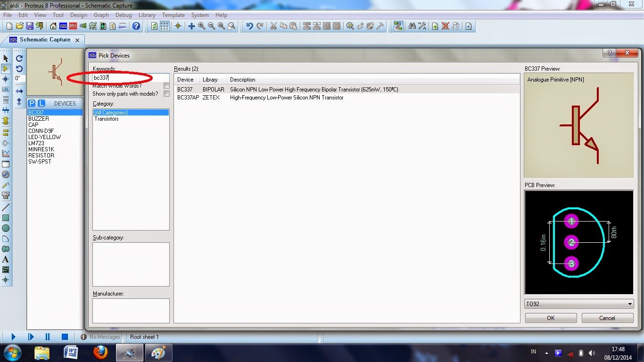Start simulation with the Play button
Viewport: 644px width, 362px height.
tap(13, 337)
